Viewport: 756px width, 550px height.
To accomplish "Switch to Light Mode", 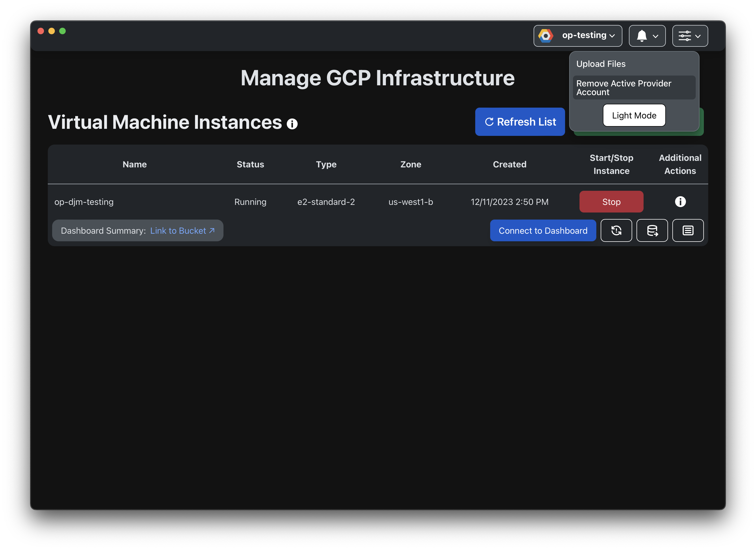I will pyautogui.click(x=634, y=115).
